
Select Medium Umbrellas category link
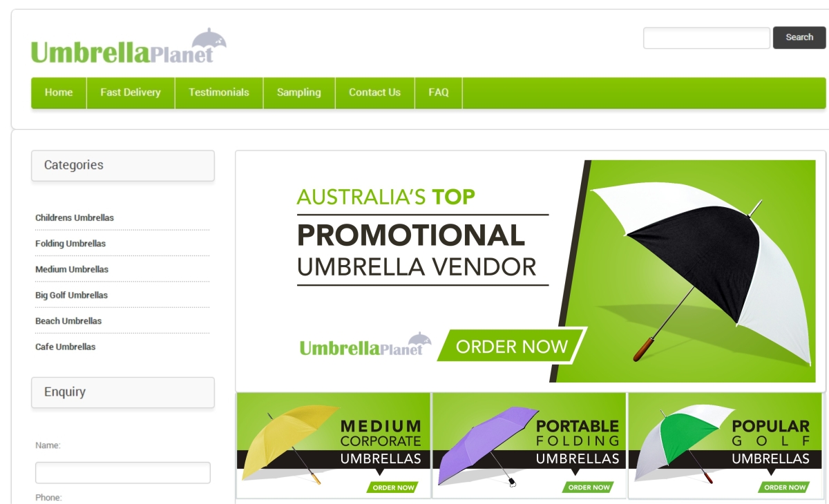72,269
